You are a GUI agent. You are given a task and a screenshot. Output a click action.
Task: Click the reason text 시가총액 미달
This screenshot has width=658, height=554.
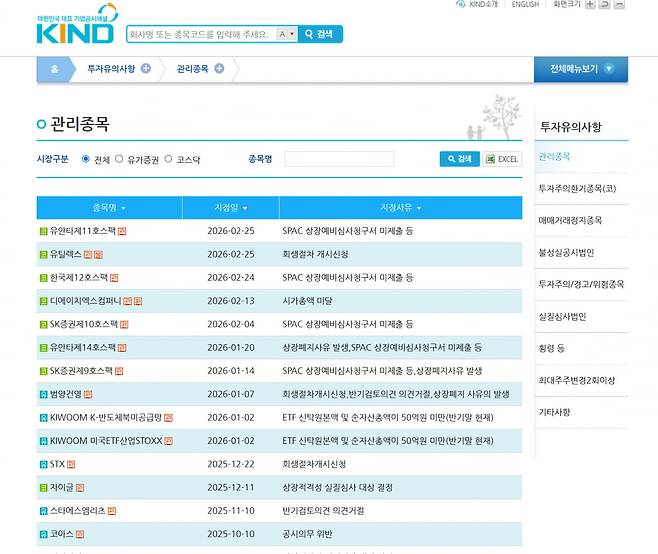click(307, 301)
